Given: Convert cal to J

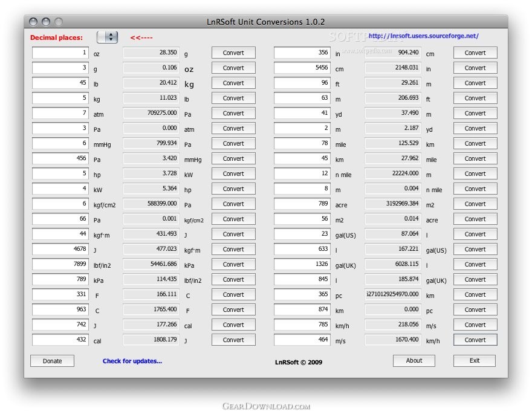Looking at the screenshot, I should point(233,340).
